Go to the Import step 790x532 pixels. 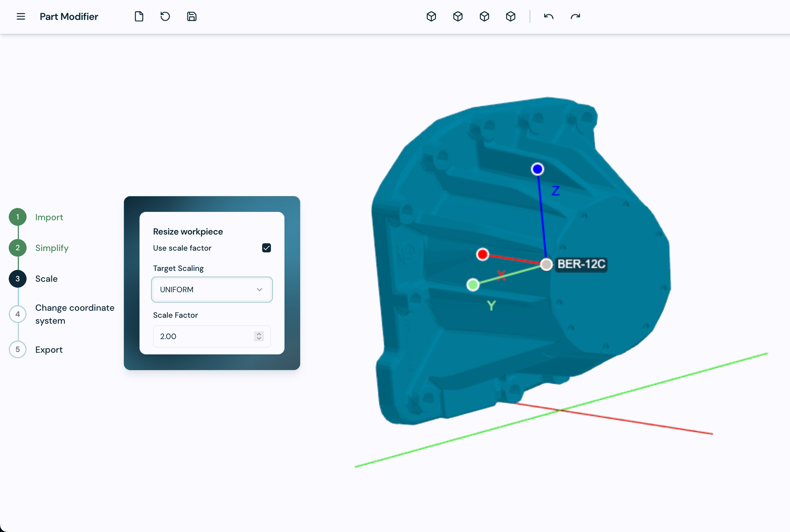click(49, 217)
